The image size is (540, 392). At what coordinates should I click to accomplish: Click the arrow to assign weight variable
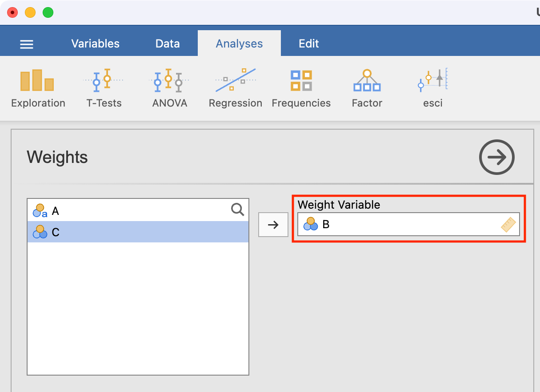[273, 225]
